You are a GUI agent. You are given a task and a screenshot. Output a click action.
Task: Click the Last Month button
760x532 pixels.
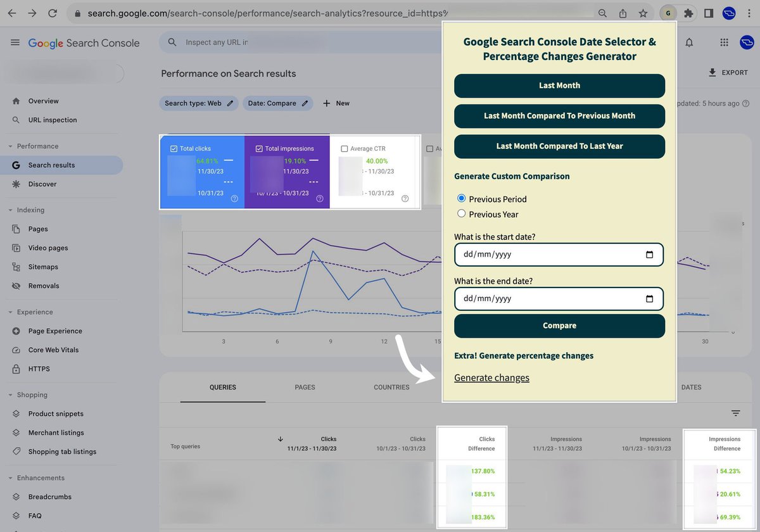(559, 85)
